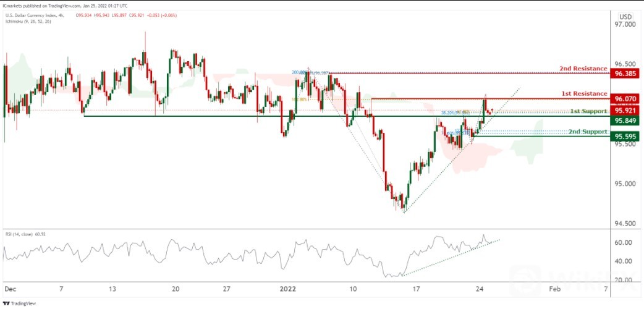Click the 2nd Resistance label
This screenshot has width=644, height=309.
tap(584, 68)
